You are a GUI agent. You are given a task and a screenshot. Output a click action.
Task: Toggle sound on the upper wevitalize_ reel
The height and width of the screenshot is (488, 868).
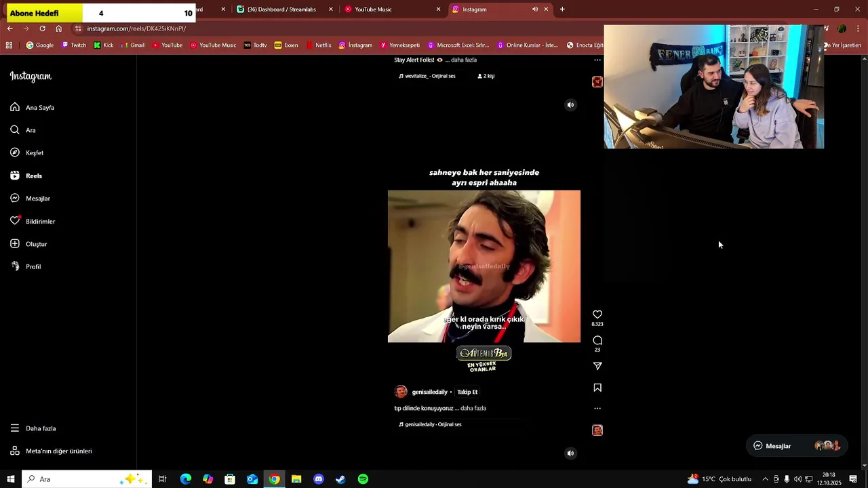tap(570, 105)
